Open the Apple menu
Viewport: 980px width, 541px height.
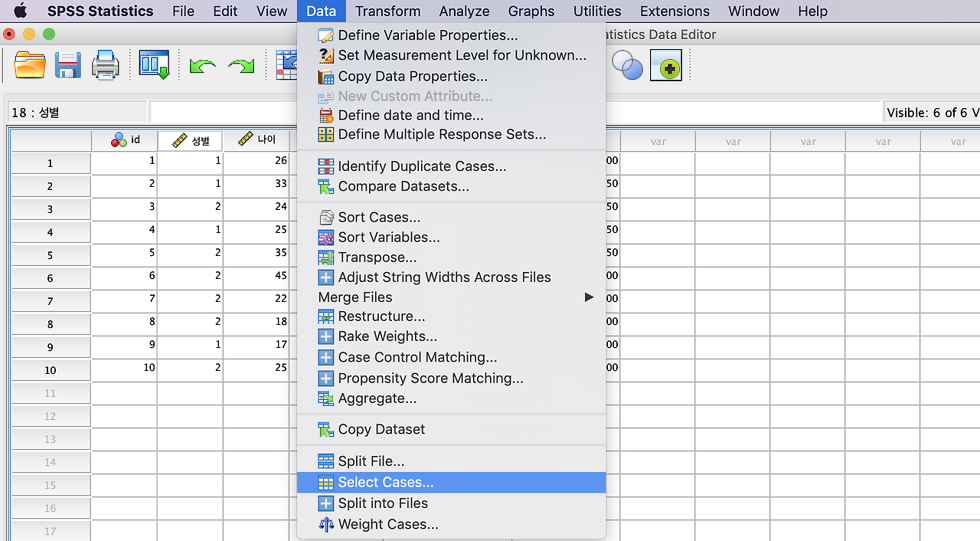[21, 11]
